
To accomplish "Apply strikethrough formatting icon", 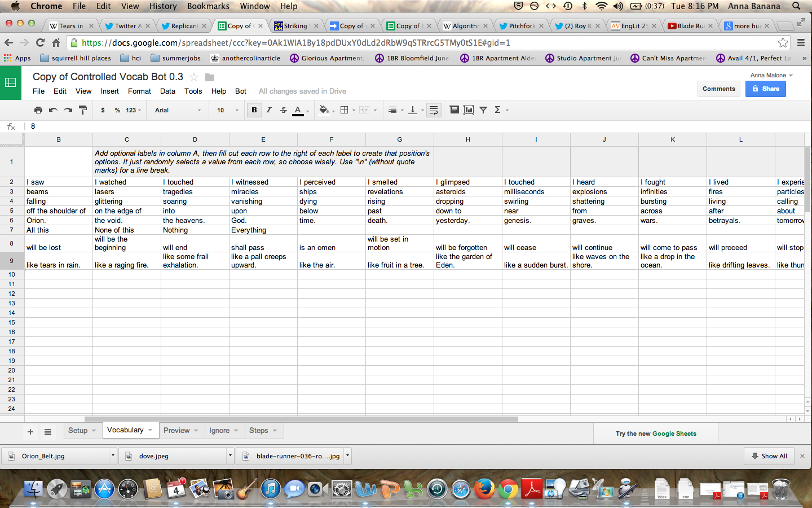I will [x=284, y=110].
